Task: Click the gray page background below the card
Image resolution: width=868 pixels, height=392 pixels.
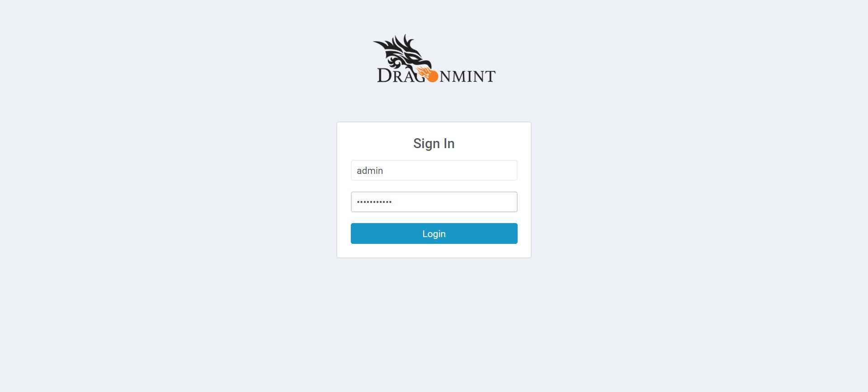Action: 434,325
